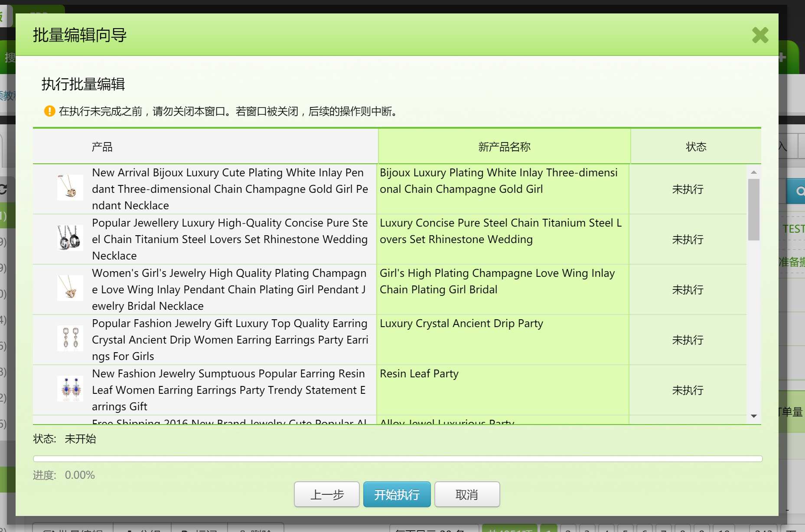Select the new name 'Bijoux Luxury Plating White Inlay'

click(x=499, y=181)
